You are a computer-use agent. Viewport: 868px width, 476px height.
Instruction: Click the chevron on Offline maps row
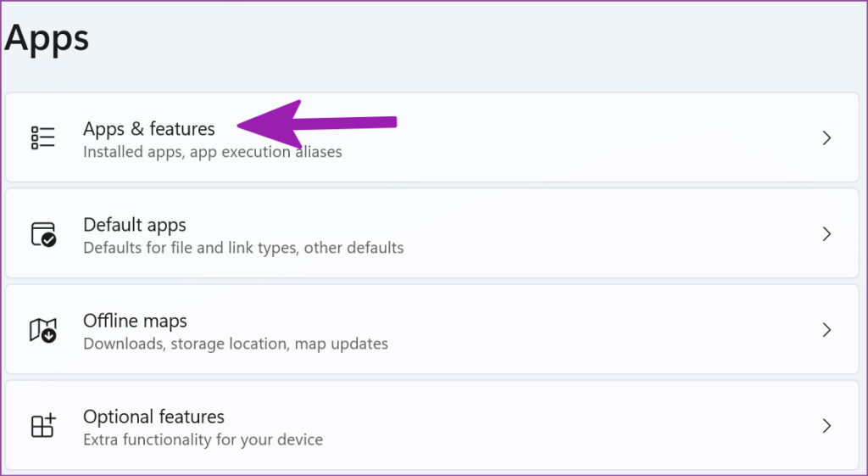click(826, 330)
